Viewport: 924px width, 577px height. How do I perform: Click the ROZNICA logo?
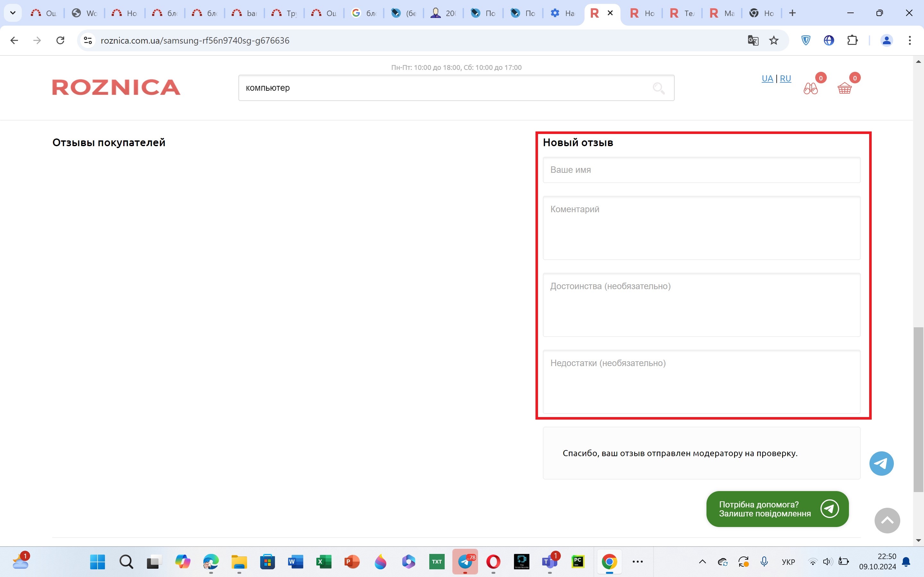click(x=116, y=88)
